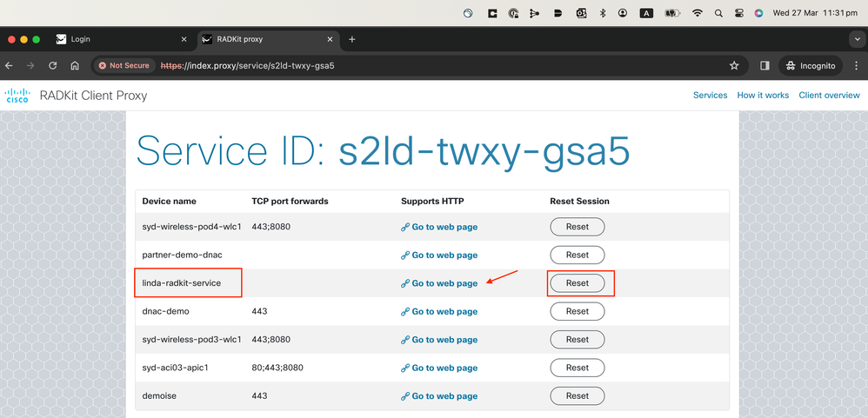Viewport: 868px width, 418px height.
Task: Open the macOS Wi-Fi menu icon
Action: [698, 13]
